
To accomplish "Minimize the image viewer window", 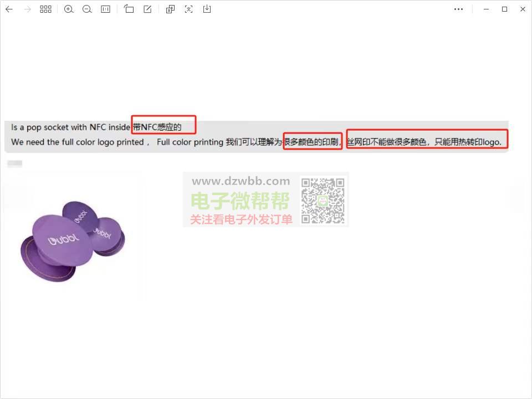I will pos(486,9).
